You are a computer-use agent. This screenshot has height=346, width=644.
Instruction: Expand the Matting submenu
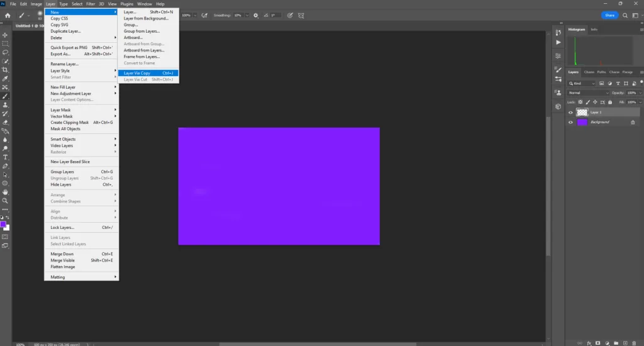(81, 277)
